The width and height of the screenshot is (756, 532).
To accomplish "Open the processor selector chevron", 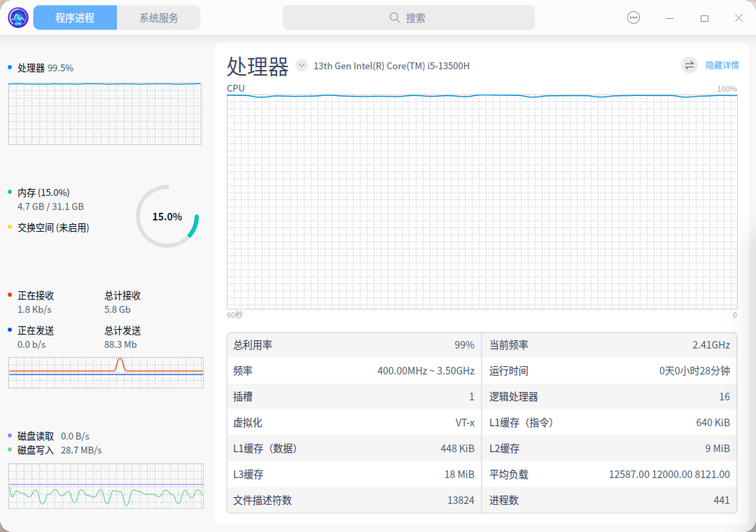I will point(301,64).
